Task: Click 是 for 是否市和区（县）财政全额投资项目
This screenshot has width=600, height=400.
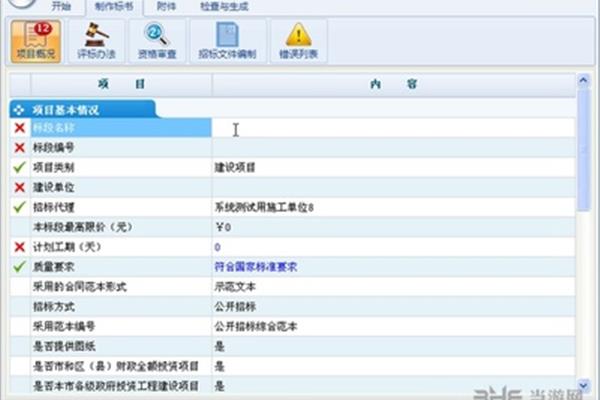Action: [219, 366]
